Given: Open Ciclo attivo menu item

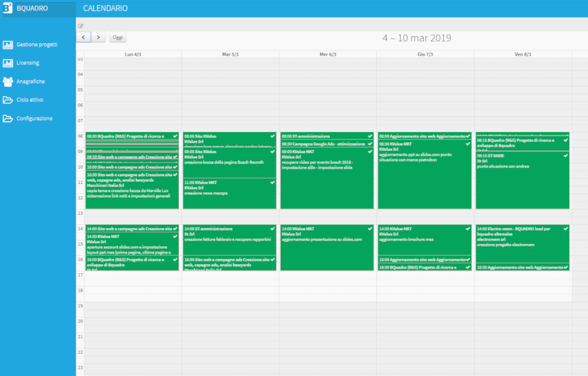Looking at the screenshot, I should click(x=29, y=100).
